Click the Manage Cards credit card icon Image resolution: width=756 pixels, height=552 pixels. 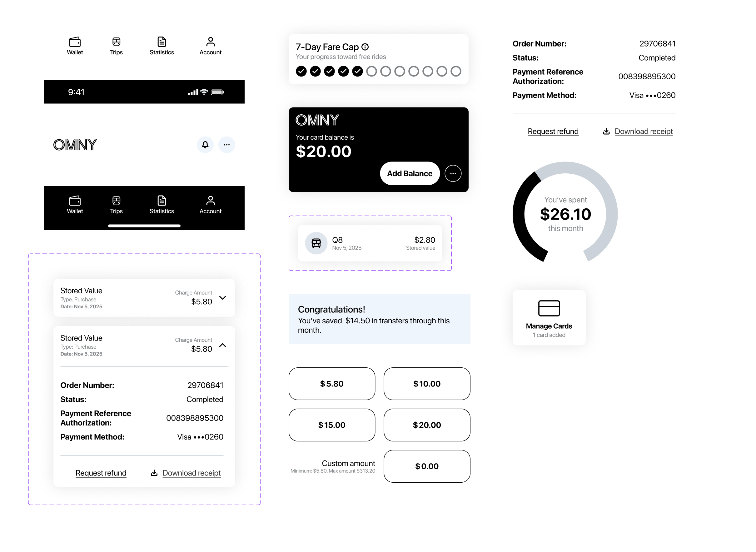[549, 308]
